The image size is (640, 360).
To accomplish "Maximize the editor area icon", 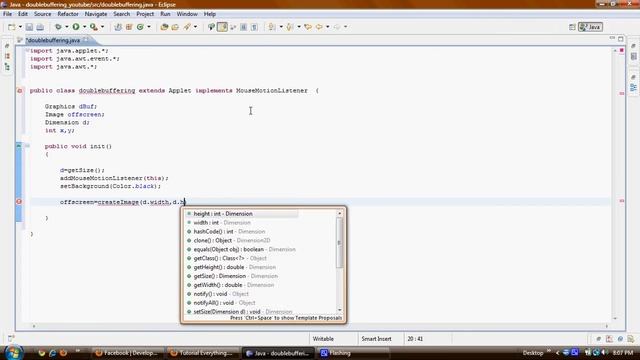I will coord(621,39).
